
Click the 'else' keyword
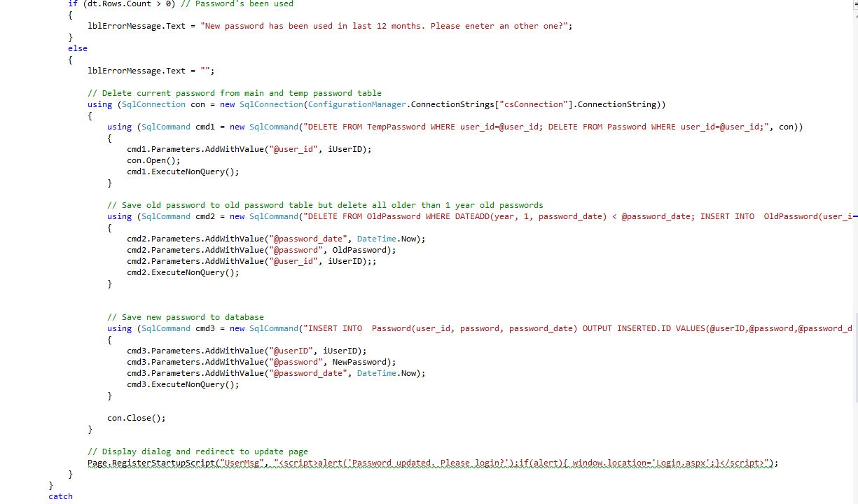point(78,48)
